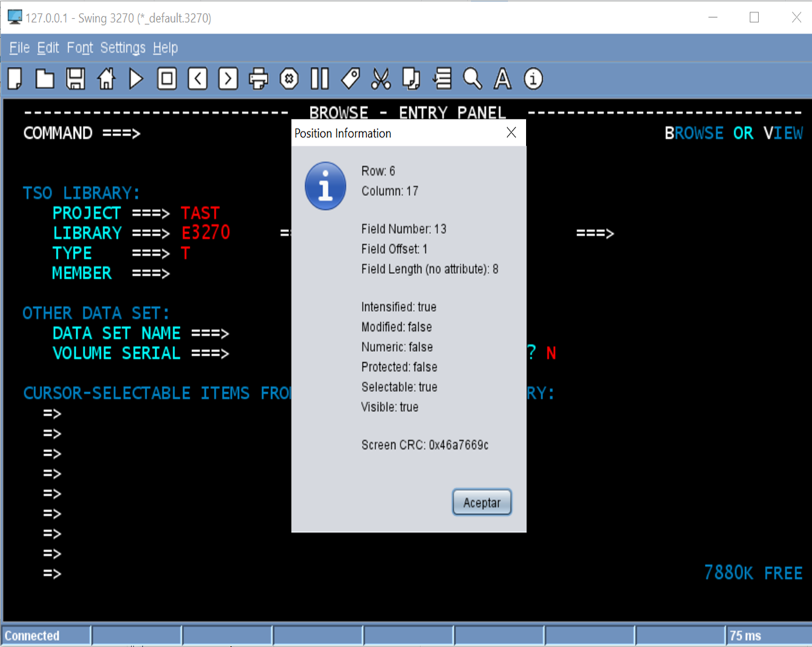Click the save floppy disk icon

(76, 79)
